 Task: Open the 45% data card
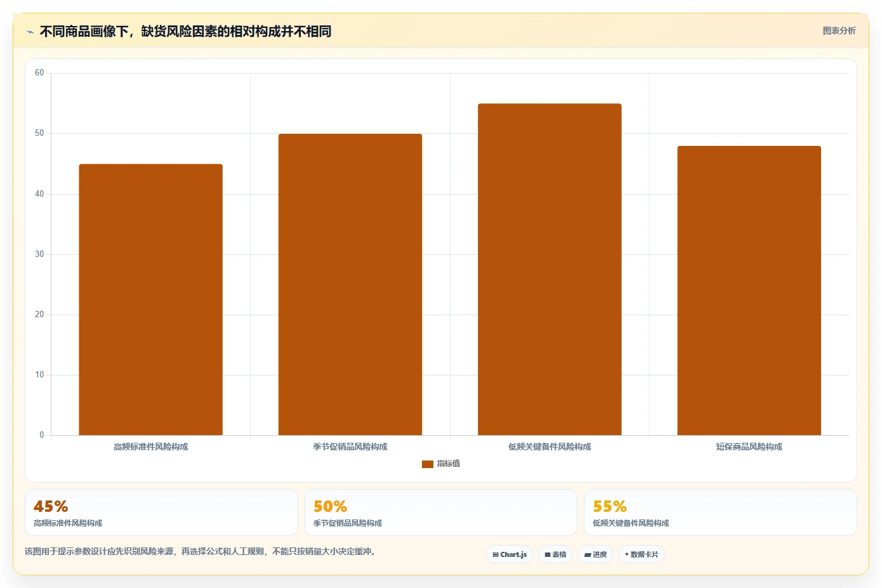pyautogui.click(x=161, y=513)
